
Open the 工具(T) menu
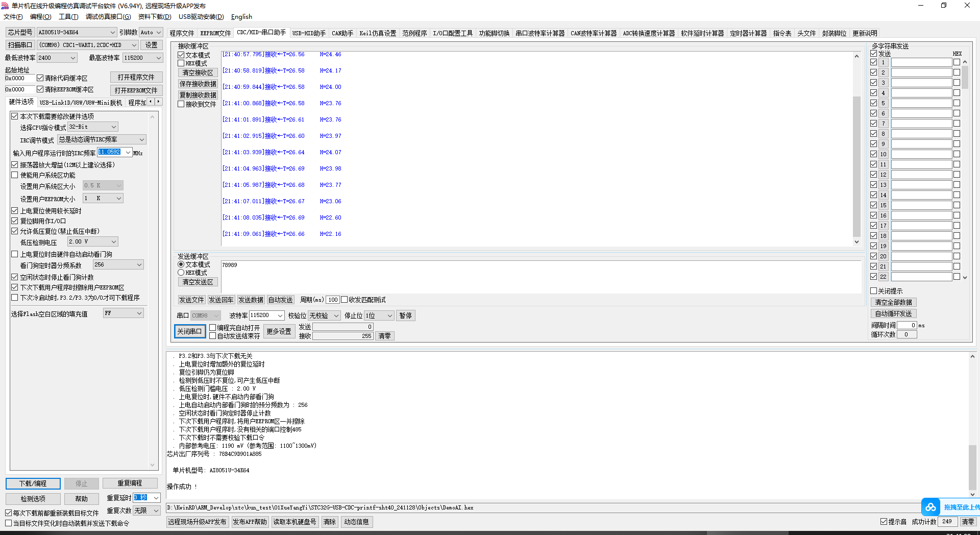tap(68, 17)
